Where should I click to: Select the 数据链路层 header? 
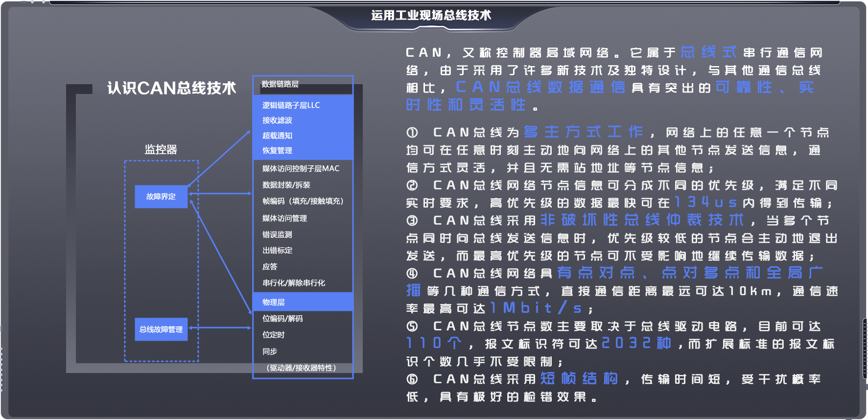click(x=280, y=84)
